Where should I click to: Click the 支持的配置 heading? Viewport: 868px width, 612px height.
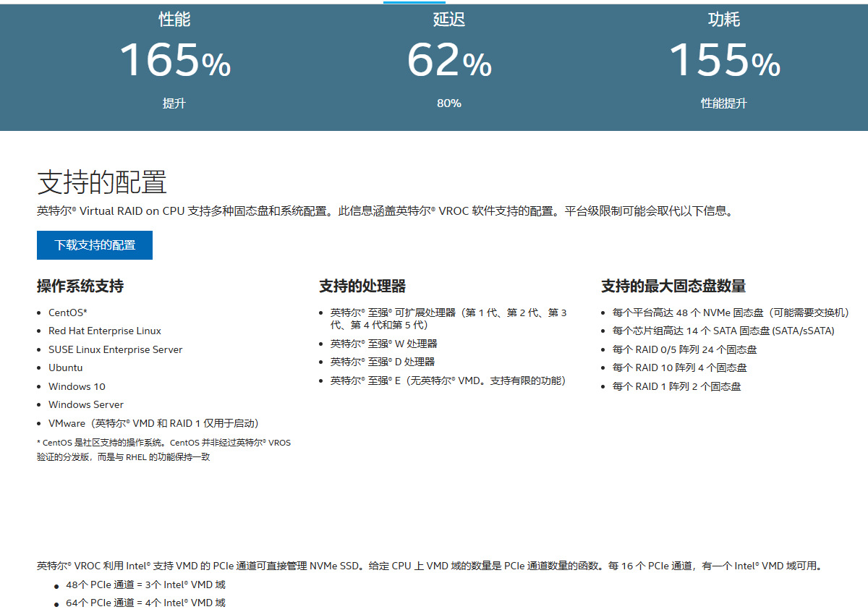click(x=102, y=182)
